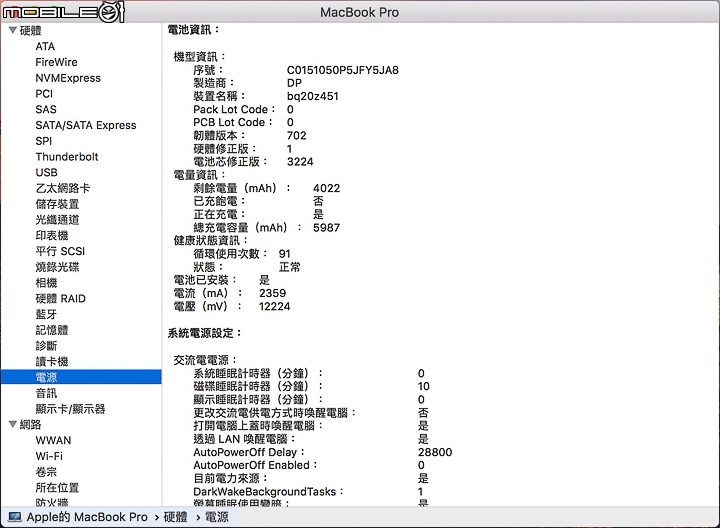Image resolution: width=720 pixels, height=528 pixels.
Task: Open 燒錄光碟 disc burning entry
Action: 57,267
